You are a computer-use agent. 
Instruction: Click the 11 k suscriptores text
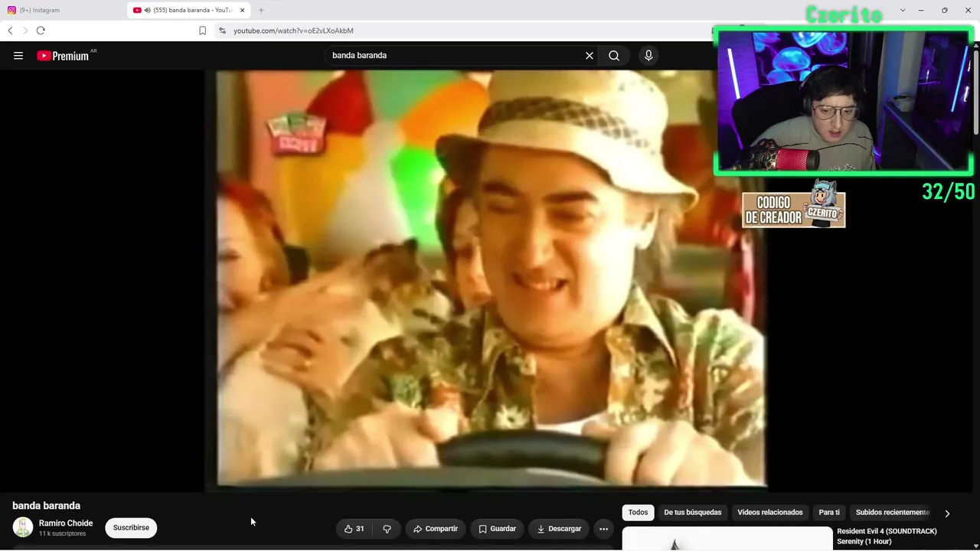point(62,533)
